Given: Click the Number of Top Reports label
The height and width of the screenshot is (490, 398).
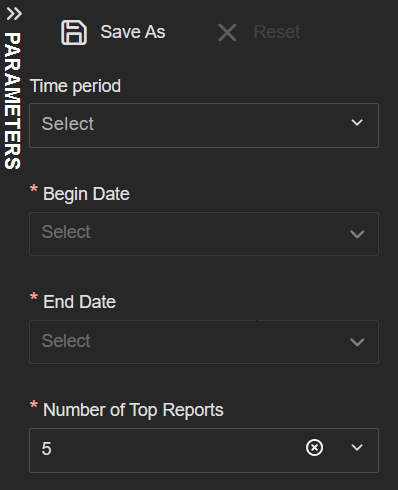Looking at the screenshot, I should pyautogui.click(x=133, y=410).
